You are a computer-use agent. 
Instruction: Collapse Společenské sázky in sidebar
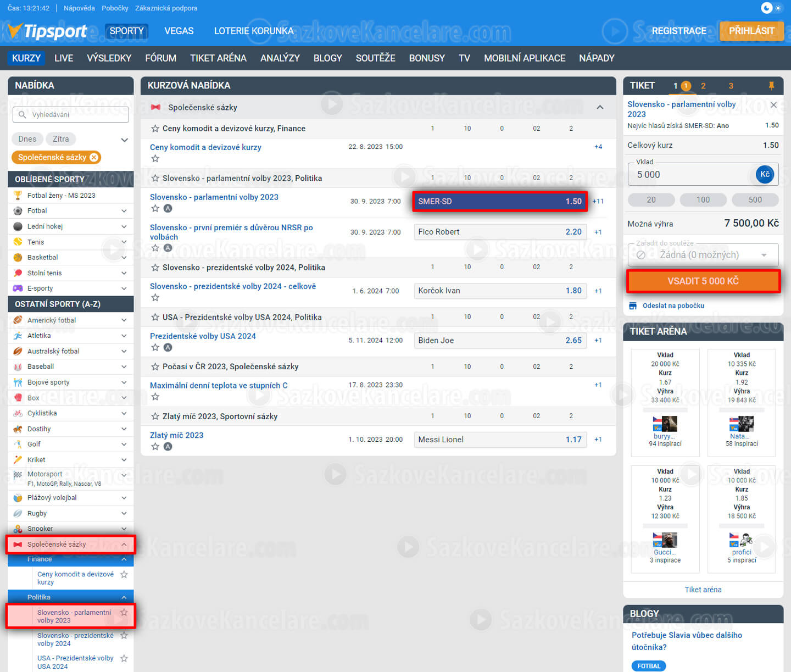coord(124,545)
